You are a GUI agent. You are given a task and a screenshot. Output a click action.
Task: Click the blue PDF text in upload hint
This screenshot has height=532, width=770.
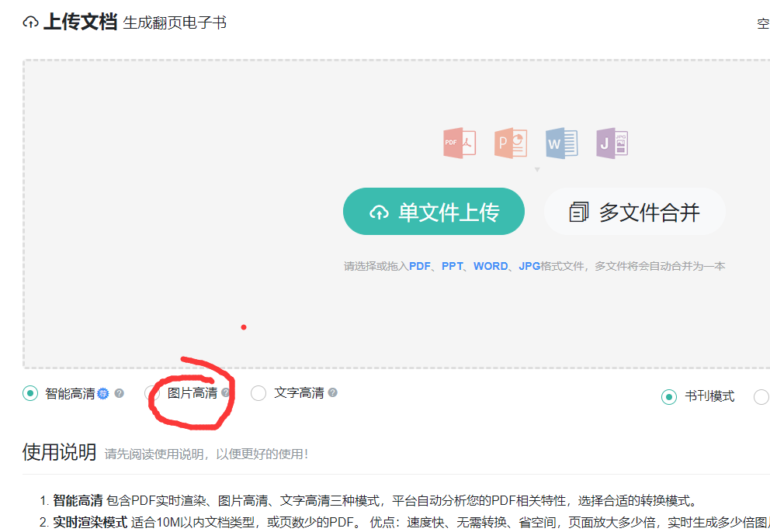420,266
